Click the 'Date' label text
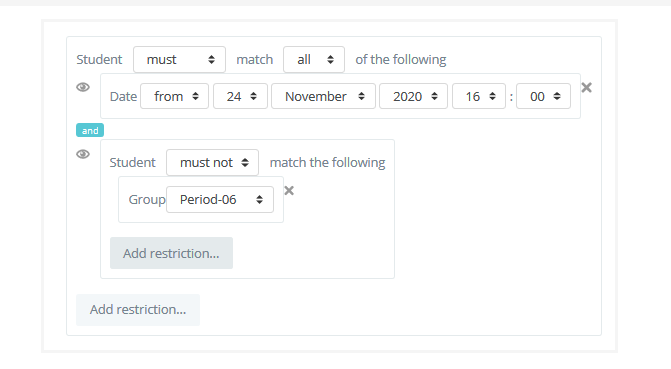671x369 pixels. point(123,96)
